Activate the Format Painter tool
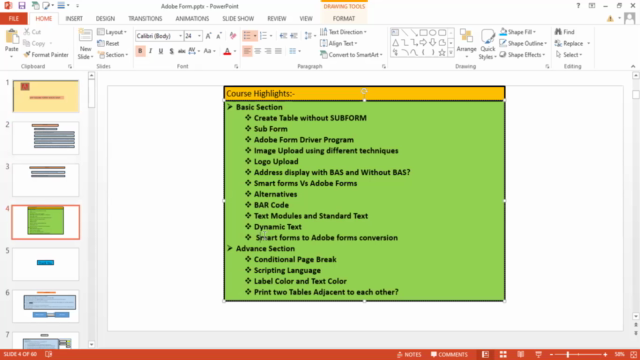This screenshot has width=640, height=360. point(46,55)
